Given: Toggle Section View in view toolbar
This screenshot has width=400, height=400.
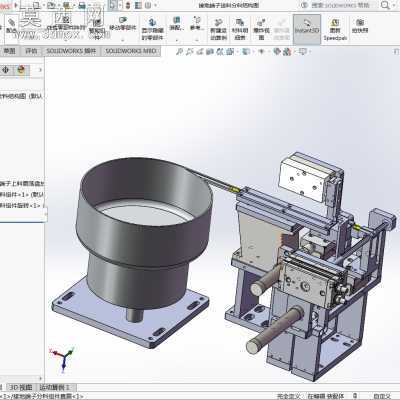Looking at the screenshot, I should point(210,52).
